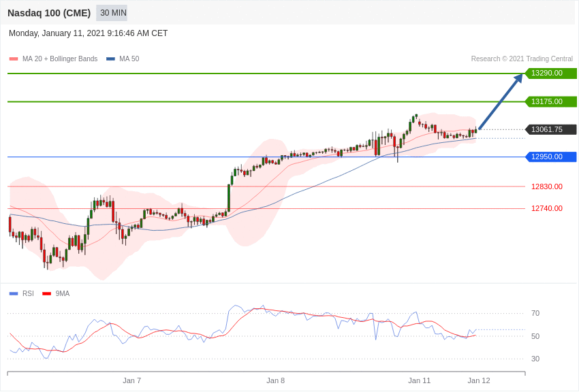579x392 pixels.
Task: Click the Nasdaq 100 (CME) title
Action: tap(49, 13)
